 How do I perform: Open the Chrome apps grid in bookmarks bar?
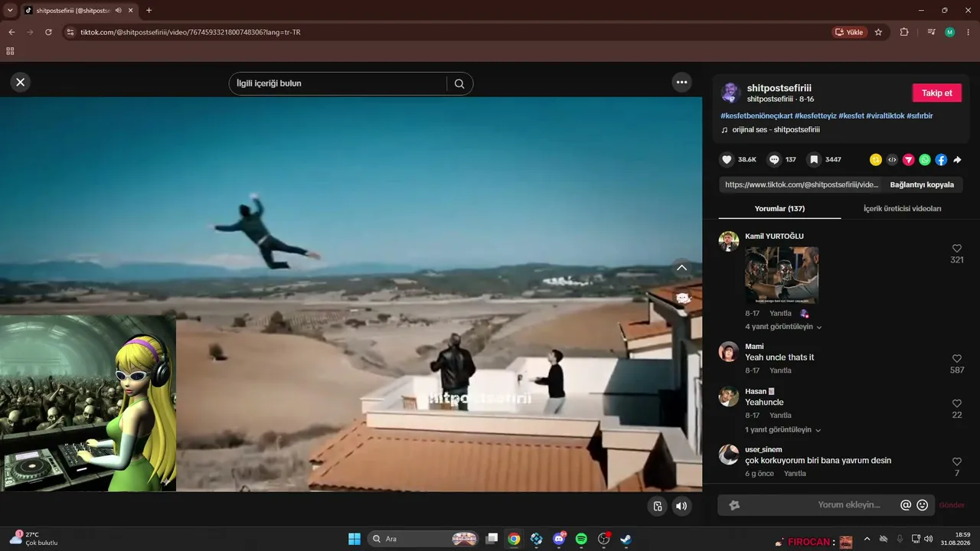10,51
